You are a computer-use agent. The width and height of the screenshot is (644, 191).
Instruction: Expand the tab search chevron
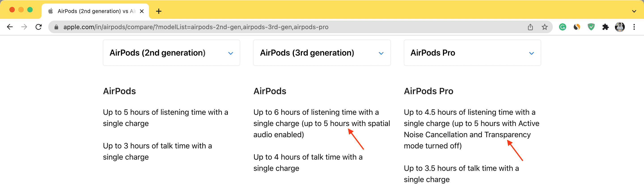click(634, 11)
